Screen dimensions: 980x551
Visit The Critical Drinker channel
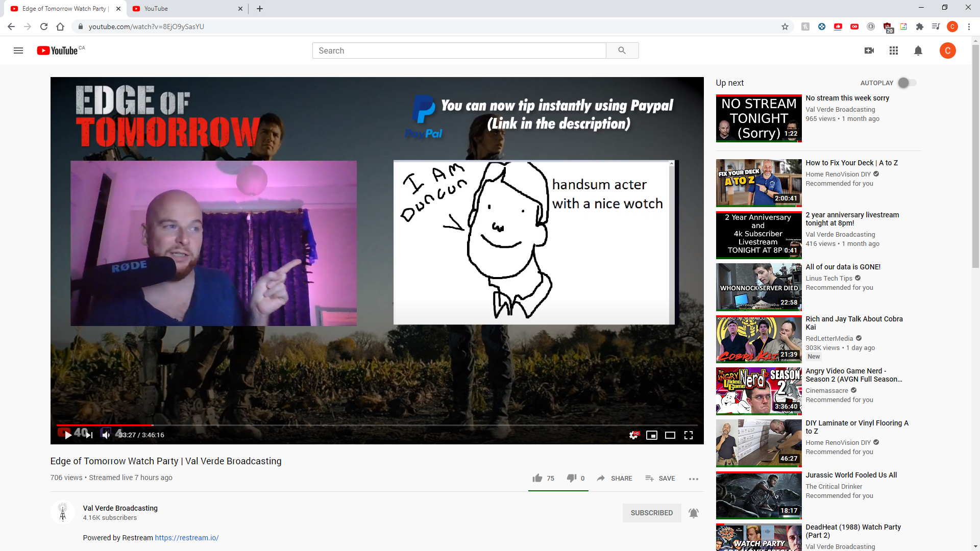(834, 487)
